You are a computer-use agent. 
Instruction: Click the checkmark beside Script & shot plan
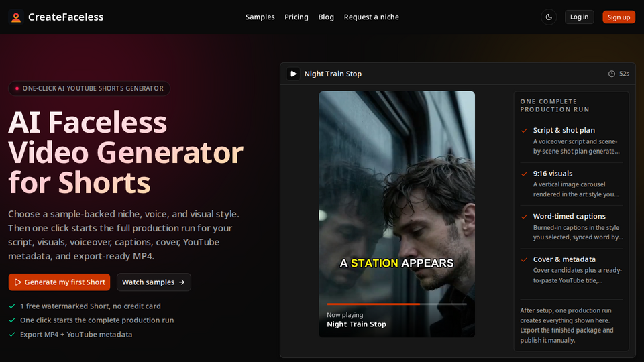(x=524, y=131)
